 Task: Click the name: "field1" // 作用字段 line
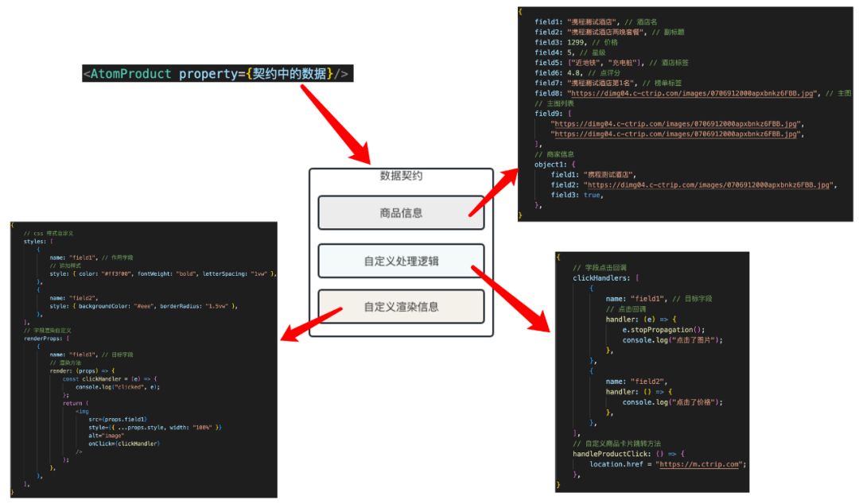91,258
